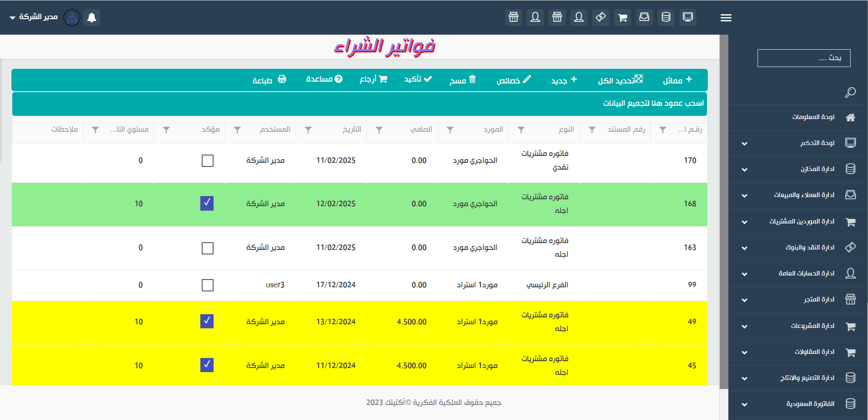The width and height of the screenshot is (868, 420).
Task: Delete using the مسح button
Action: (463, 80)
